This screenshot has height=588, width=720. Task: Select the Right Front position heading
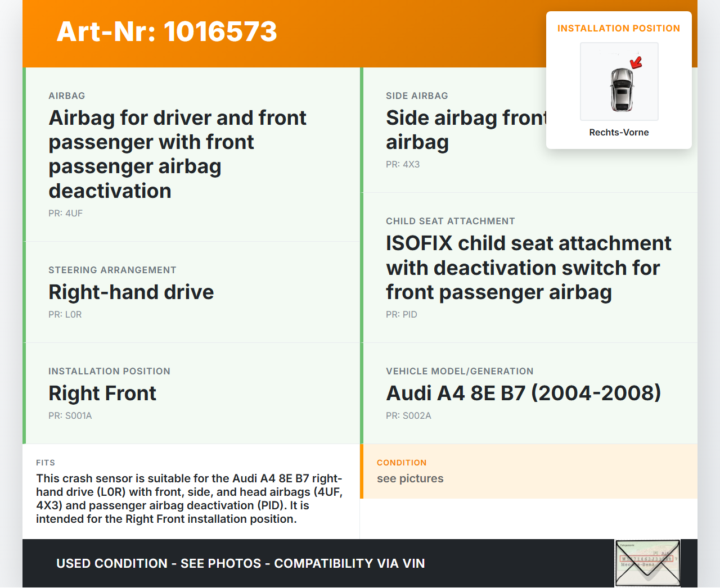click(x=102, y=393)
